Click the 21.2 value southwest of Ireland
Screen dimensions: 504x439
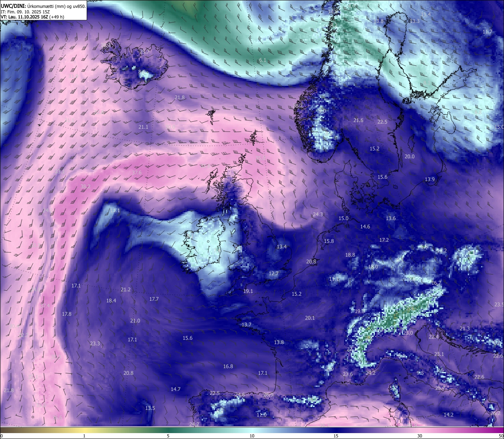click(x=126, y=289)
